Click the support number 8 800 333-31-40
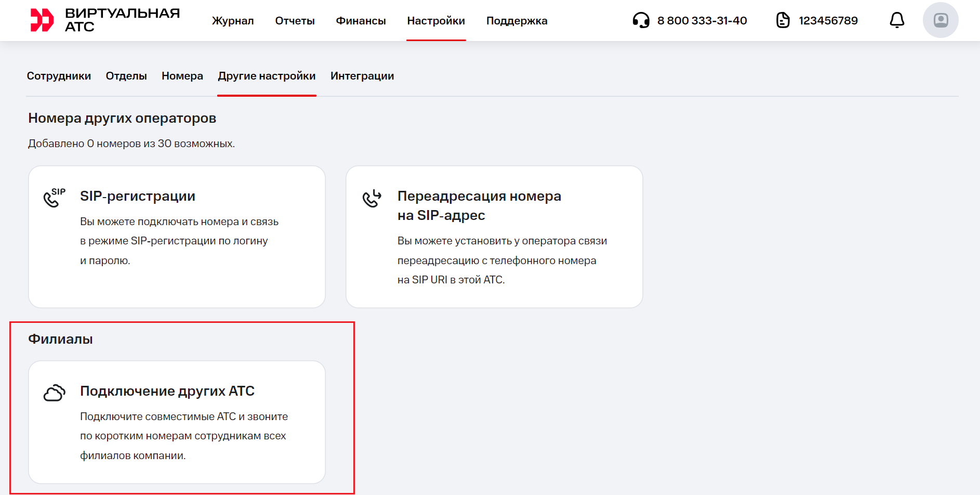The image size is (980, 495). [x=702, y=21]
